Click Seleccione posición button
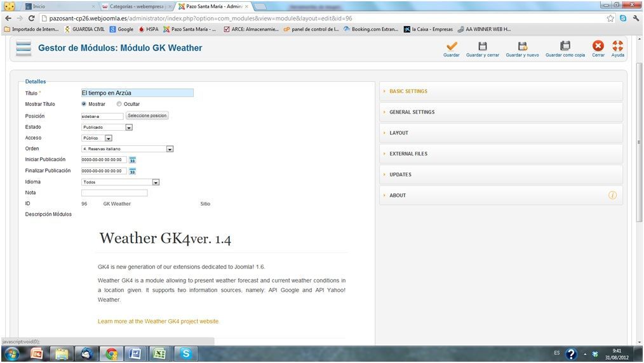 click(147, 115)
